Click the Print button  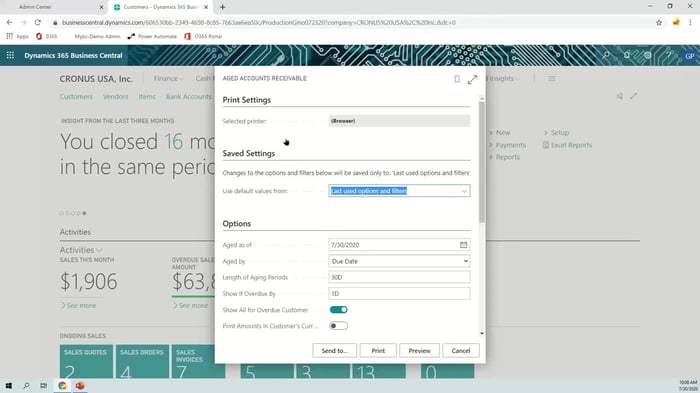(x=378, y=351)
